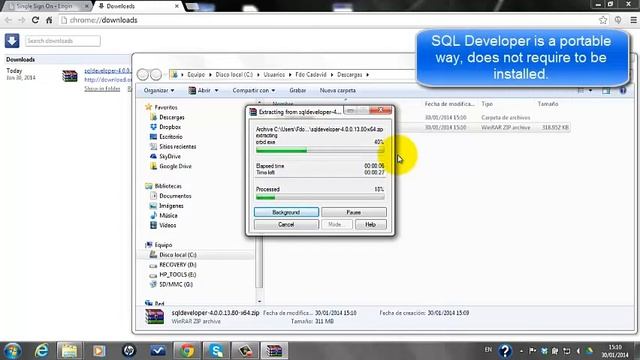
Task: Open Chrome from the taskbar
Action: pos(187,351)
